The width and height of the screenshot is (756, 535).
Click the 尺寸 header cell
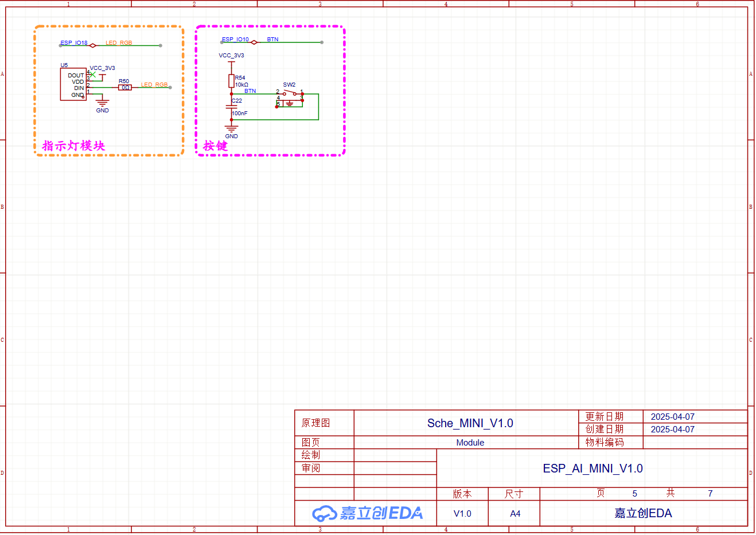click(514, 494)
